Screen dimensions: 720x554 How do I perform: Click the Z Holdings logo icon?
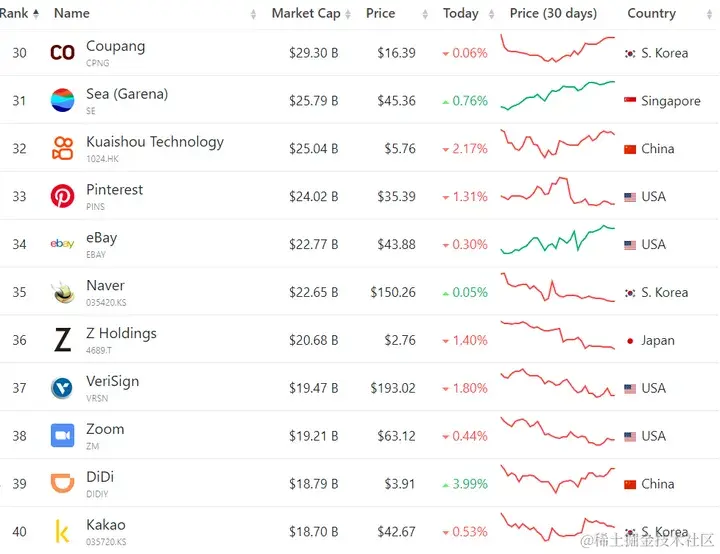point(62,340)
